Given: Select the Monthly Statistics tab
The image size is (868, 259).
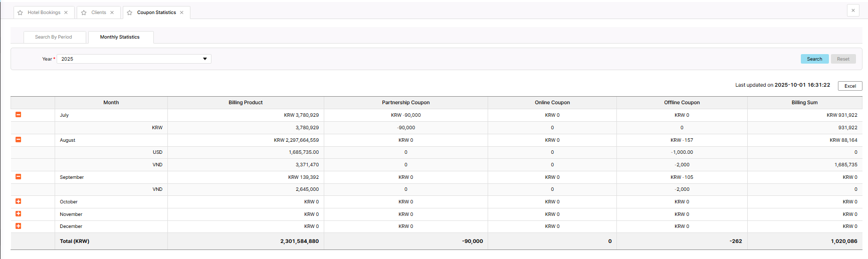Looking at the screenshot, I should 120,37.
